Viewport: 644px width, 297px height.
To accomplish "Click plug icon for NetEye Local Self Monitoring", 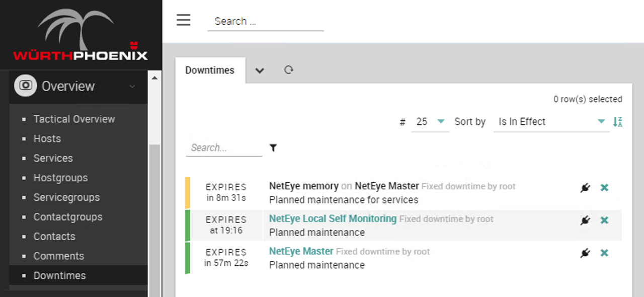I will tap(585, 220).
